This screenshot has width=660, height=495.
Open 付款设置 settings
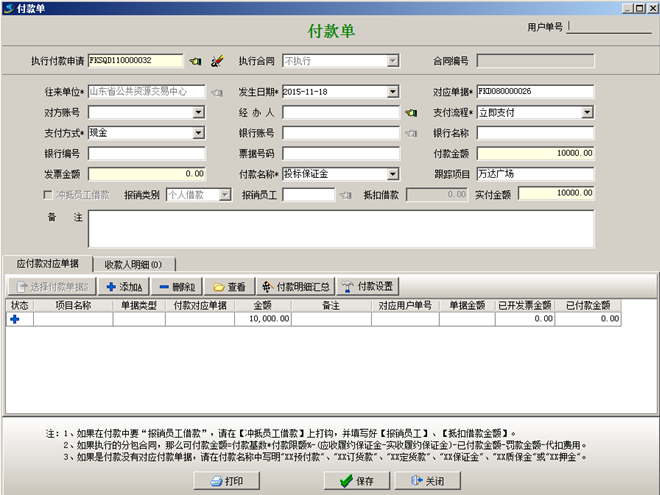tap(367, 287)
